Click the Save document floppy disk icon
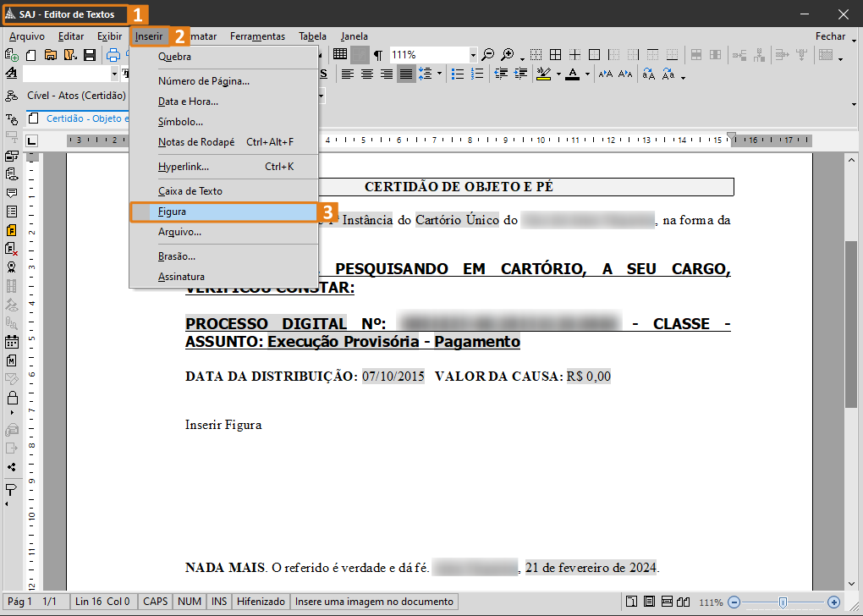 point(90,54)
